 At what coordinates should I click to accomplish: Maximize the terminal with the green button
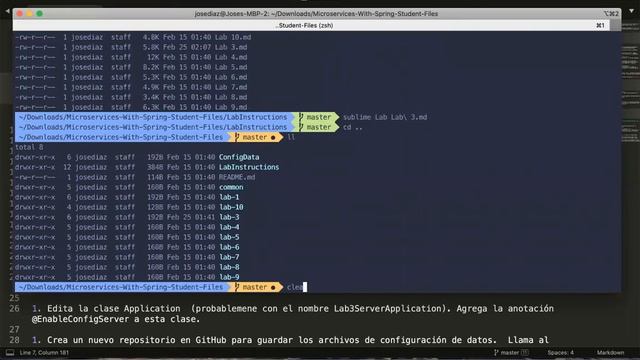40,13
